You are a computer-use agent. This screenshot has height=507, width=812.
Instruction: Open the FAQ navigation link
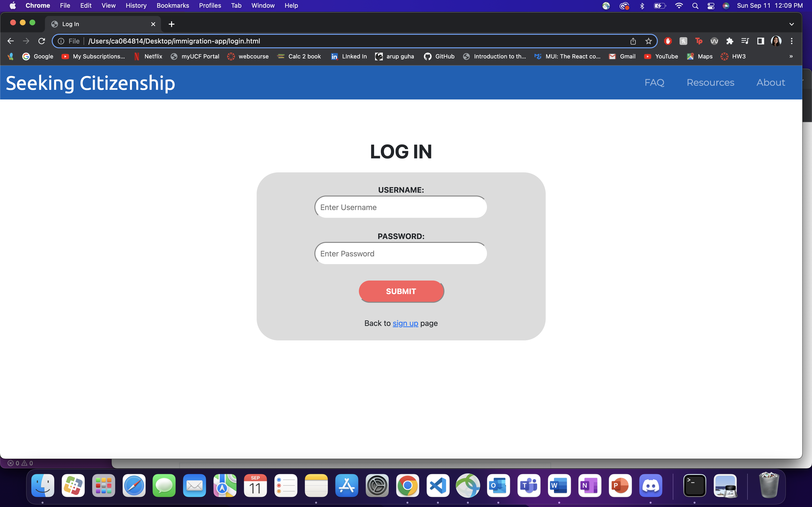654,83
